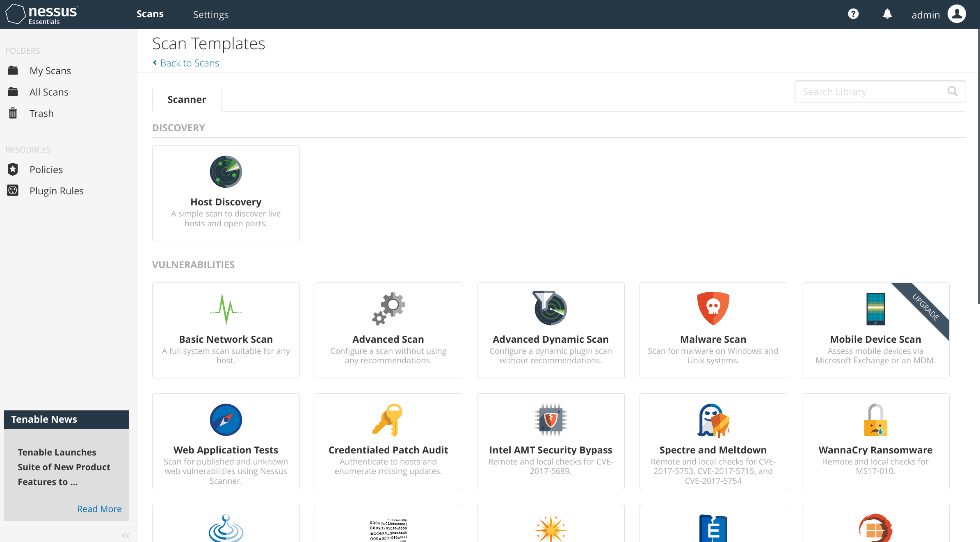The width and height of the screenshot is (980, 542).
Task: Select the WannaCry Ransomware scan icon
Action: pos(875,420)
